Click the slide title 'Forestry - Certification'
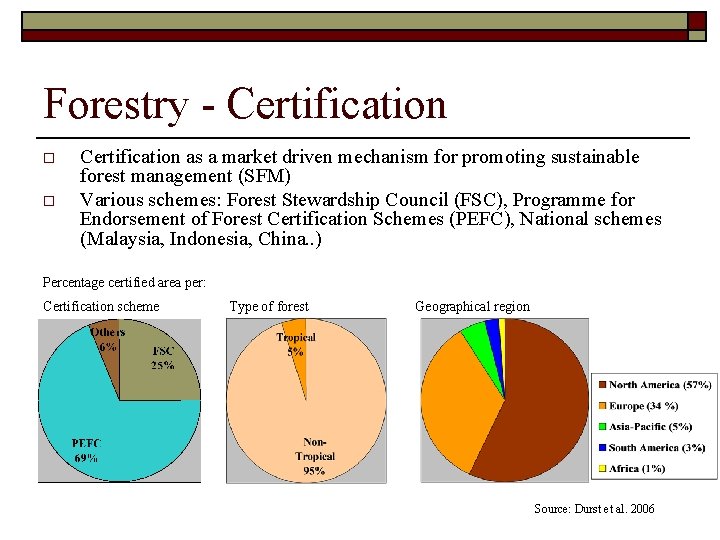Image resolution: width=720 pixels, height=540 pixels. coord(244,105)
